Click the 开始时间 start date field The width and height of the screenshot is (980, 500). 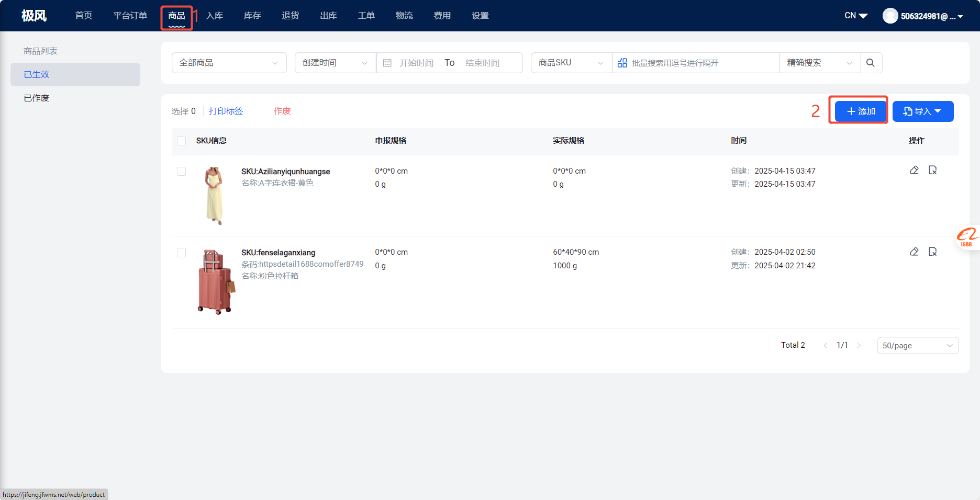coord(416,63)
